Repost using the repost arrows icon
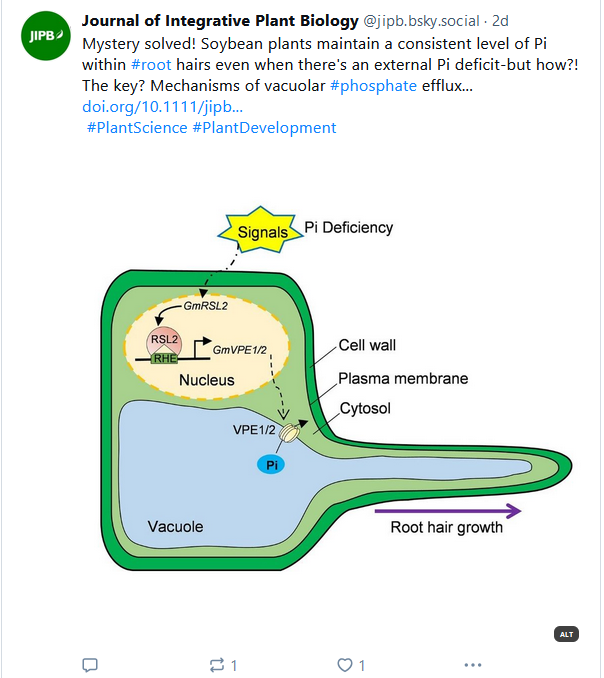Screen dimensions: 604x678 click(217, 665)
